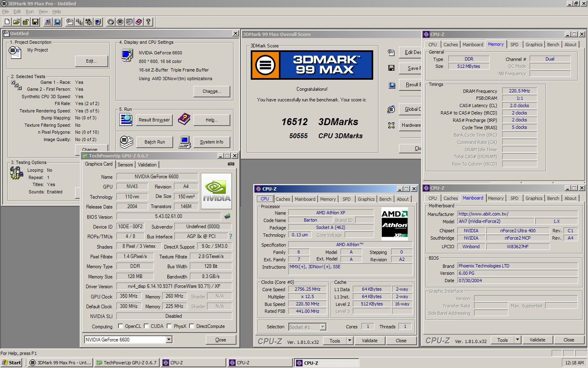The height and width of the screenshot is (368, 588).
Task: Click the NVIDIA logo in GPU-Z
Action: pos(216,191)
